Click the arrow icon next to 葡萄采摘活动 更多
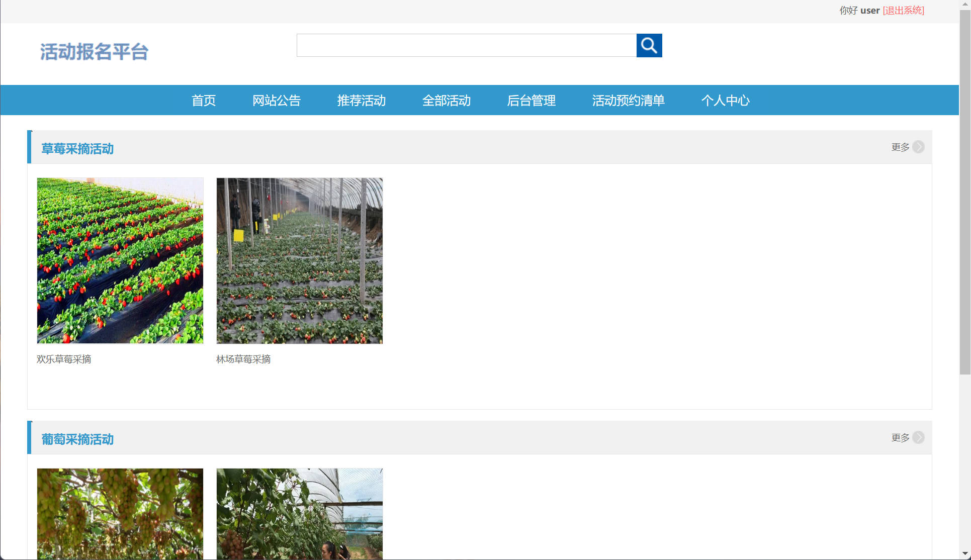 [x=919, y=437]
